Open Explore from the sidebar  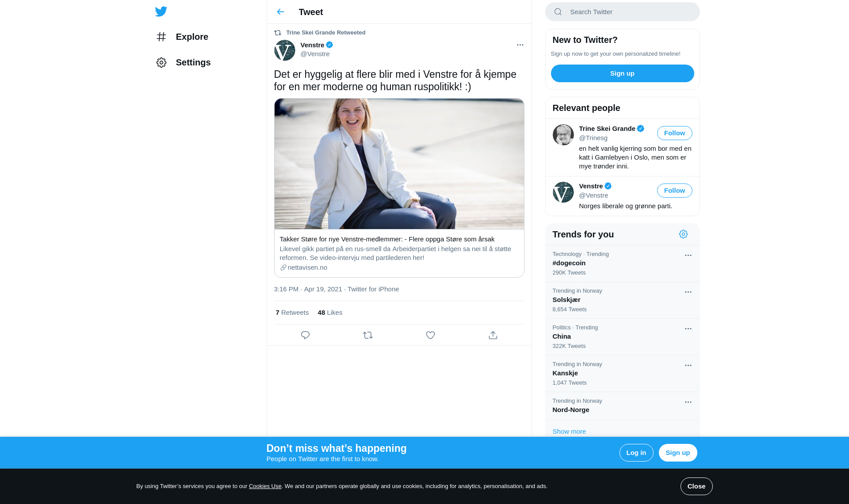[x=182, y=37]
